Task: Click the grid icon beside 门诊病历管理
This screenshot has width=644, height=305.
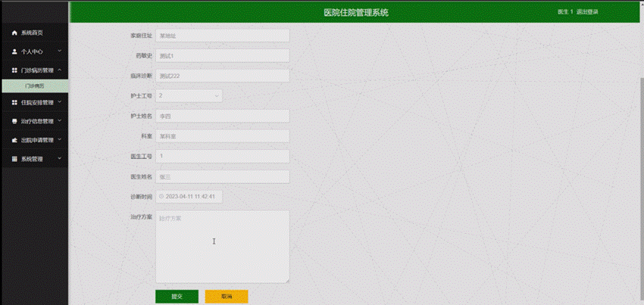Action: point(15,70)
